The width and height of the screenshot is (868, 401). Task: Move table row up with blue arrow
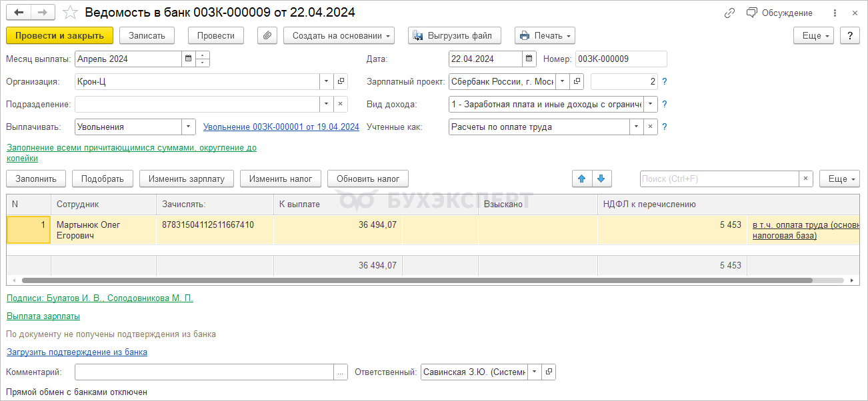(581, 179)
